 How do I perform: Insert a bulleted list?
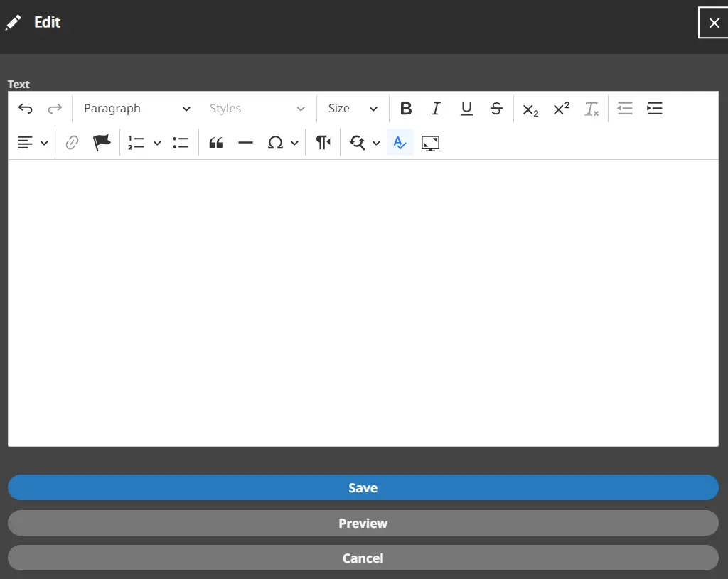pyautogui.click(x=181, y=143)
